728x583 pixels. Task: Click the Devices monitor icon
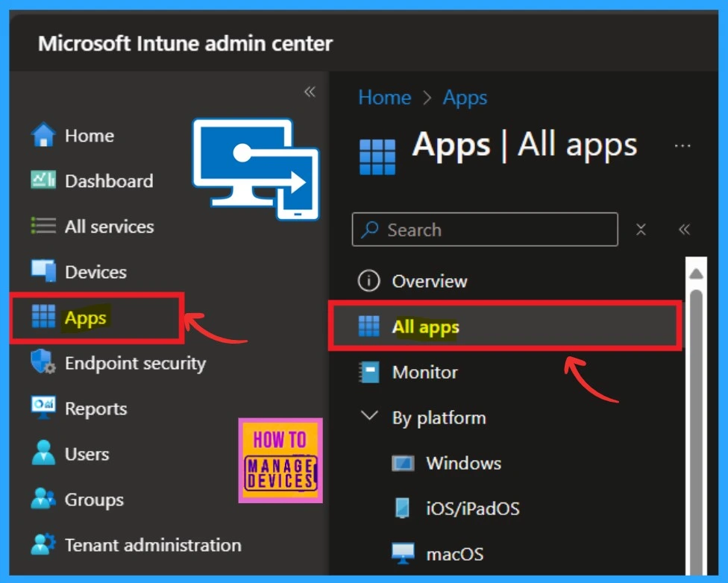point(44,270)
